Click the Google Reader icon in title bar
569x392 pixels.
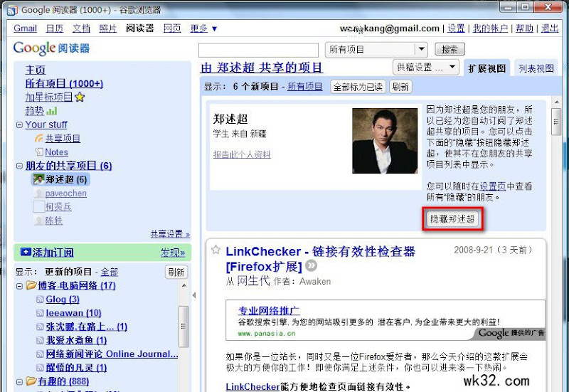click(12, 10)
